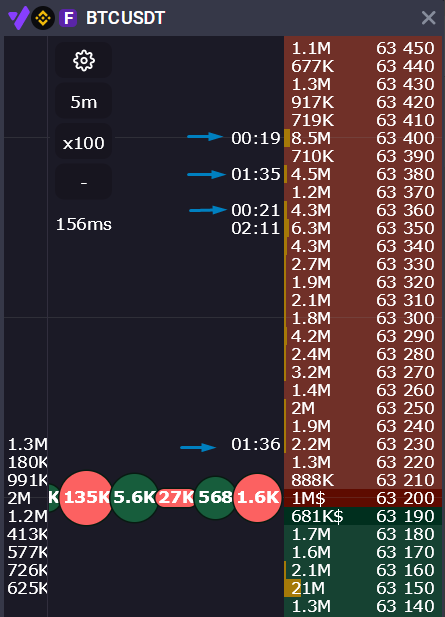
Task: Click the x100 multiplier button
Action: coord(83,142)
